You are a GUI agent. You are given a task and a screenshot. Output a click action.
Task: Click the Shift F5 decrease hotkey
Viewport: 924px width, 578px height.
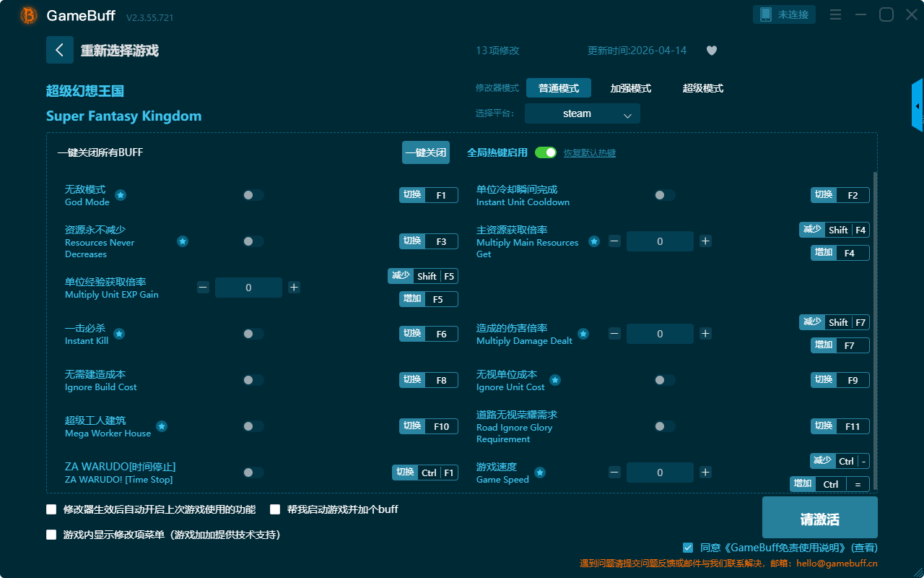point(423,276)
